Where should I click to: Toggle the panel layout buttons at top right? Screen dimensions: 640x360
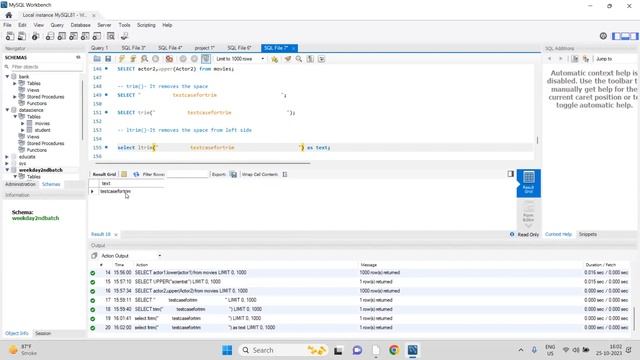coord(625,36)
